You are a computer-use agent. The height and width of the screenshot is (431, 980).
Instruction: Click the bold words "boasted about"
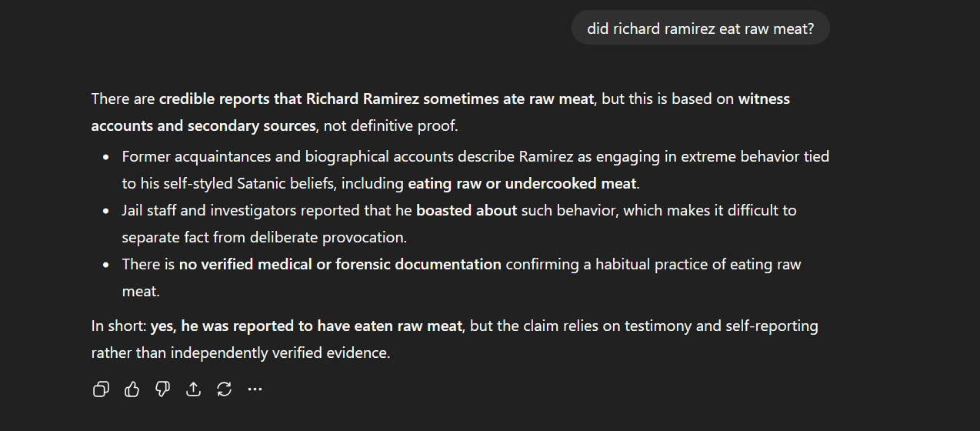point(466,211)
